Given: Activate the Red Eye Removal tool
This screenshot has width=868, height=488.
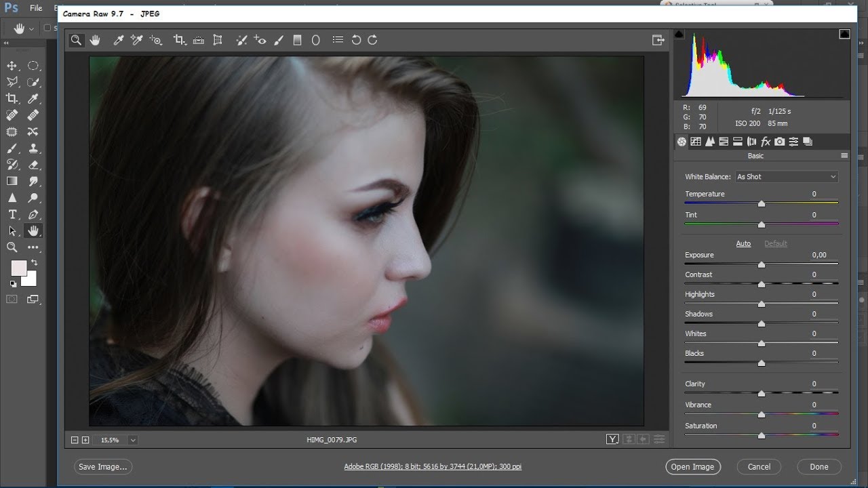Looking at the screenshot, I should coord(260,41).
